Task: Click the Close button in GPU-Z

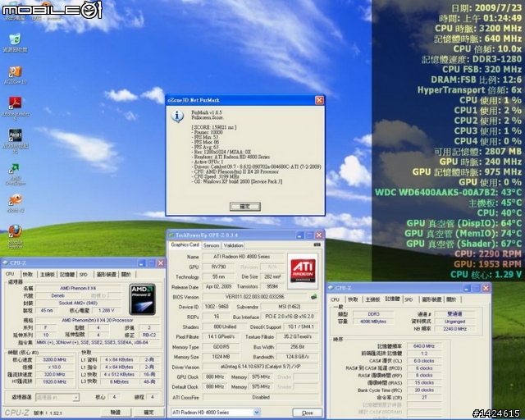Action: pyautogui.click(x=307, y=413)
